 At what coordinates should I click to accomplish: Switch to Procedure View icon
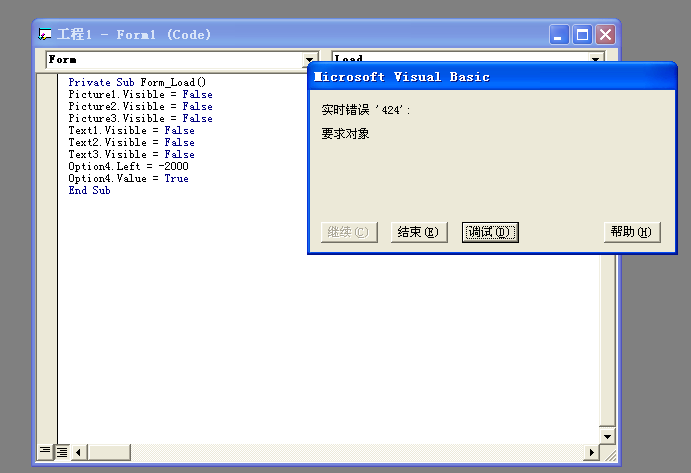click(45, 452)
